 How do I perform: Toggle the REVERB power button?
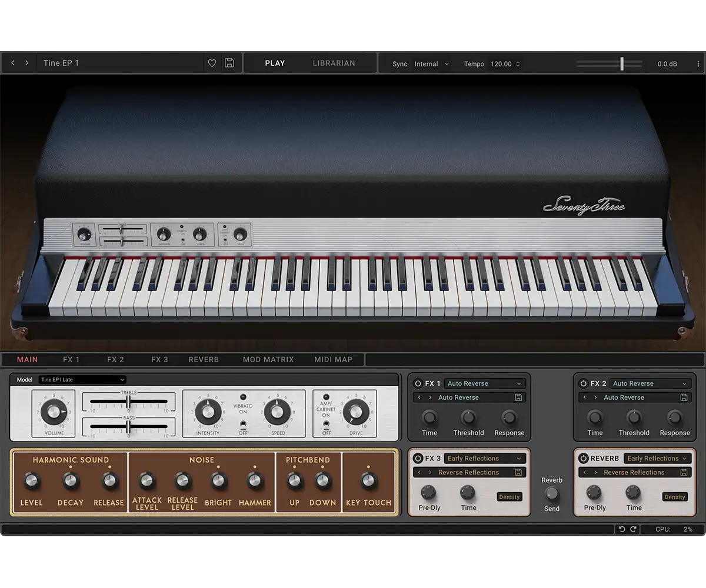pyautogui.click(x=584, y=459)
